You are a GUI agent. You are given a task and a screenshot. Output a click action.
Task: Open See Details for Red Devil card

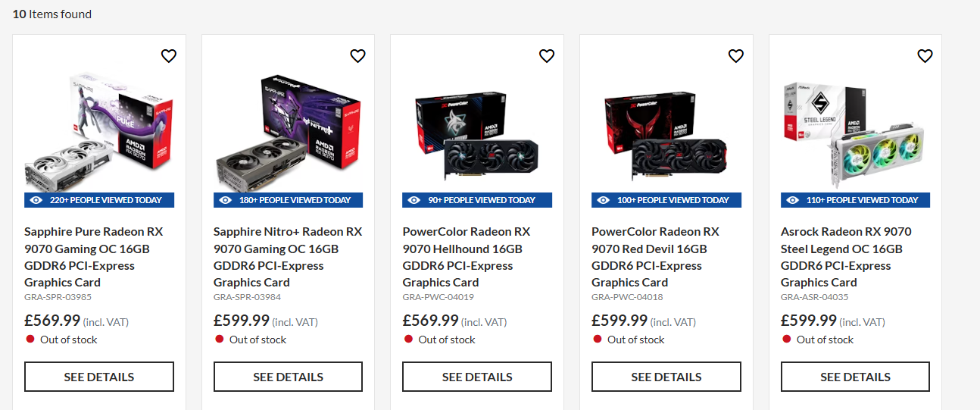coord(666,377)
